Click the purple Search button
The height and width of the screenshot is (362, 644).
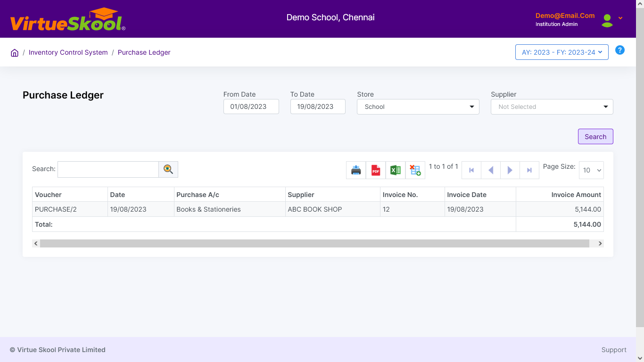[x=595, y=137]
